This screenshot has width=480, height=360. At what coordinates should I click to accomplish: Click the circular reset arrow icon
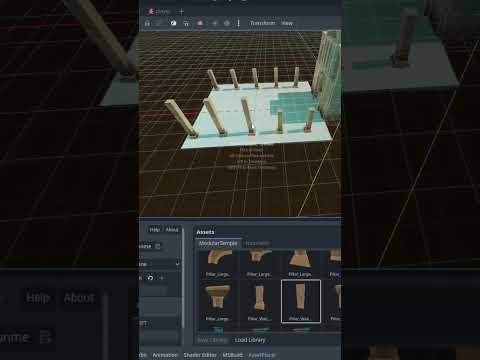(150, 278)
